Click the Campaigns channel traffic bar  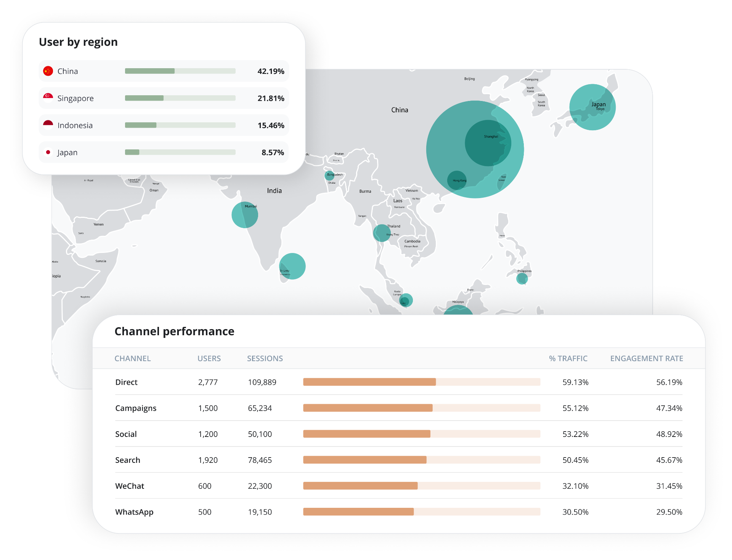tap(422, 408)
